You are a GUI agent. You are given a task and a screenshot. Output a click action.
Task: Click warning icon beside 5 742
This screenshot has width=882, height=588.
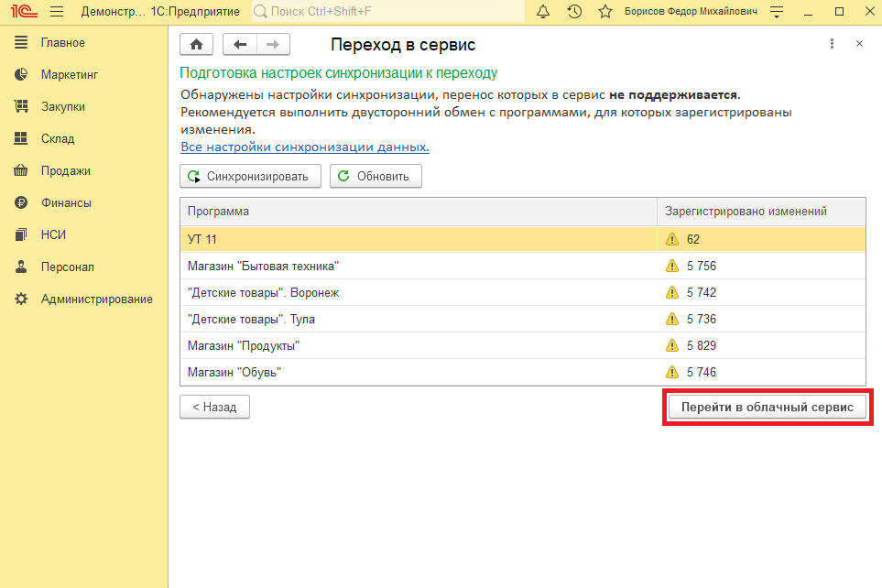click(x=672, y=292)
